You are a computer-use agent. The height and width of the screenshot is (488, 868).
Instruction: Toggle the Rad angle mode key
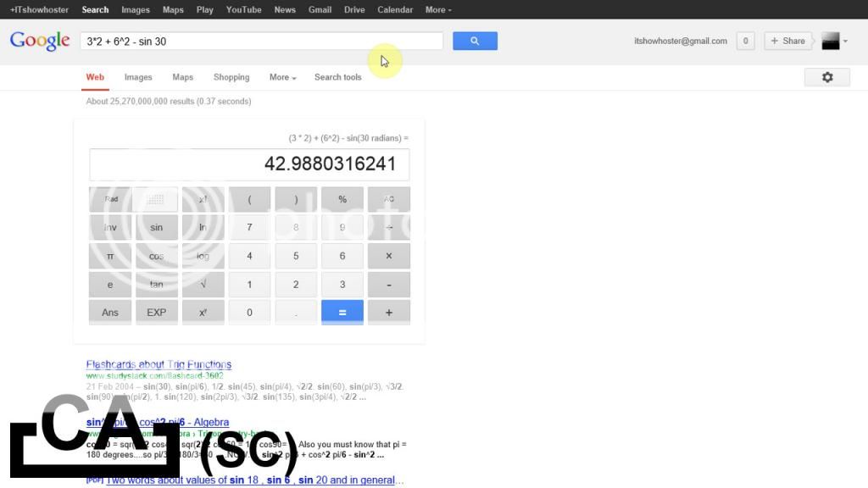point(110,199)
